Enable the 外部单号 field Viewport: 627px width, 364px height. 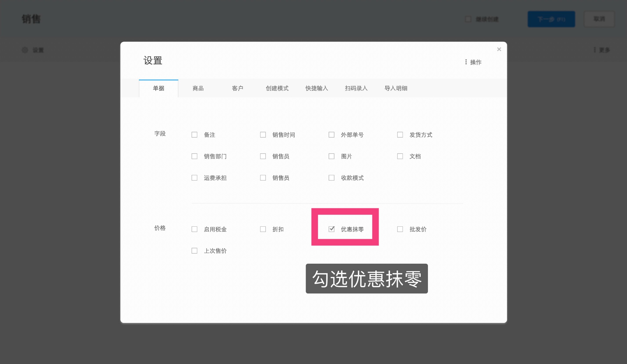(x=331, y=134)
